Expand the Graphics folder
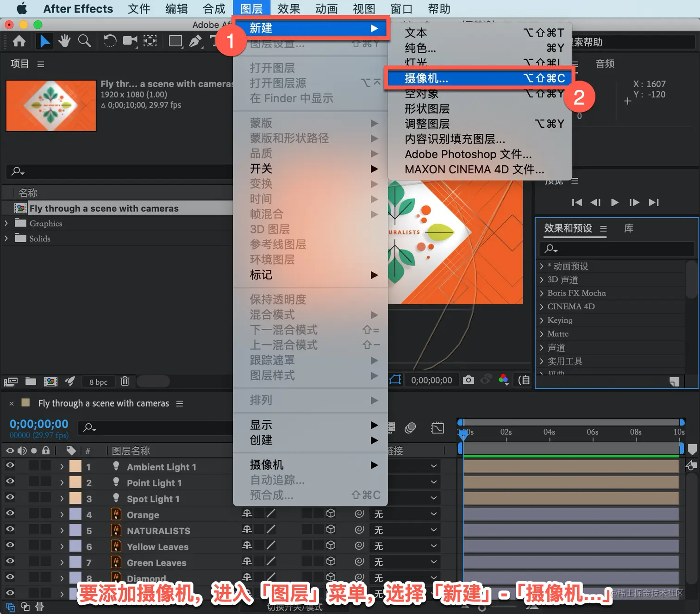This screenshot has height=614, width=700. click(x=6, y=223)
